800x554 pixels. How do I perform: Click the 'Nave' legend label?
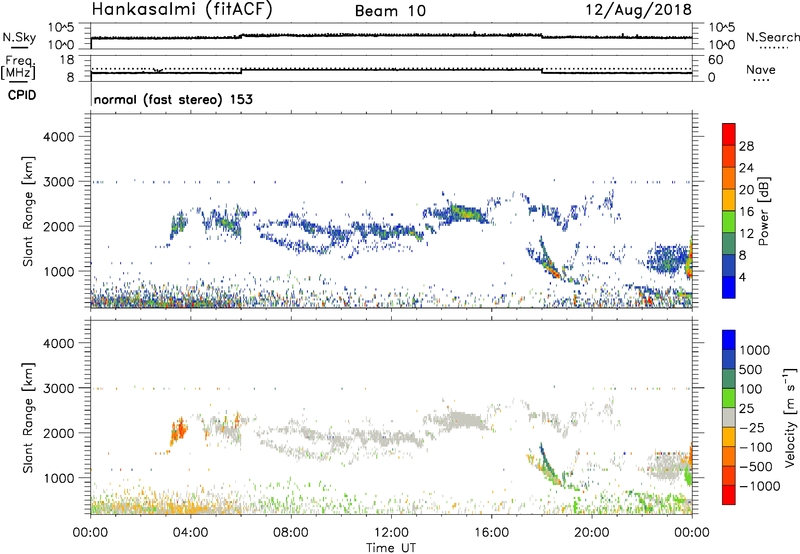tap(761, 69)
